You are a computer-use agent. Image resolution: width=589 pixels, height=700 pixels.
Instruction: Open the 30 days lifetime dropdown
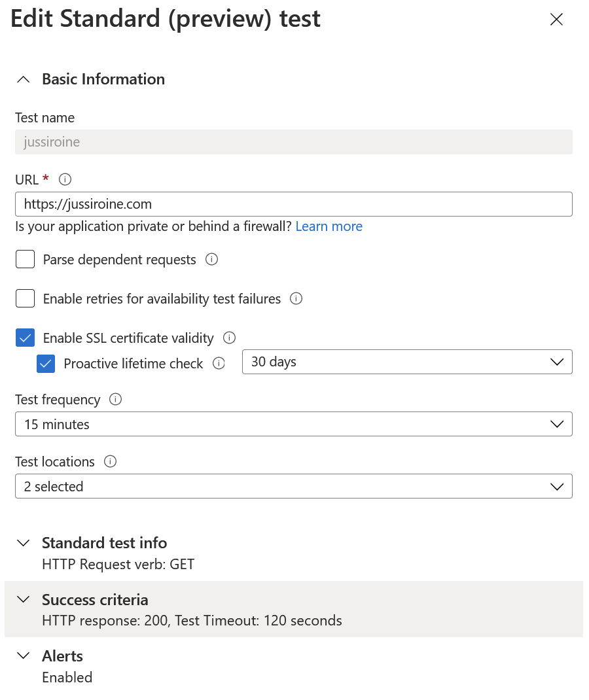pyautogui.click(x=407, y=362)
